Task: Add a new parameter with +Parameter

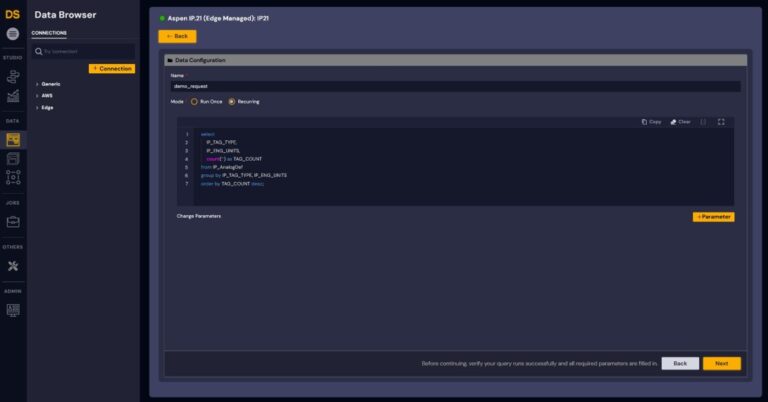Action: [x=713, y=216]
